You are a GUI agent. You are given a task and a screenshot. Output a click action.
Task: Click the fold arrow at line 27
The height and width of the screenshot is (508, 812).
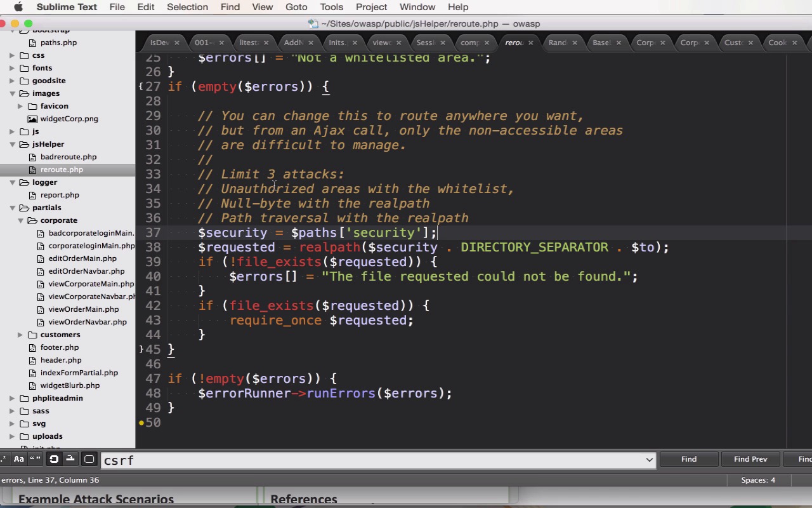point(141,86)
